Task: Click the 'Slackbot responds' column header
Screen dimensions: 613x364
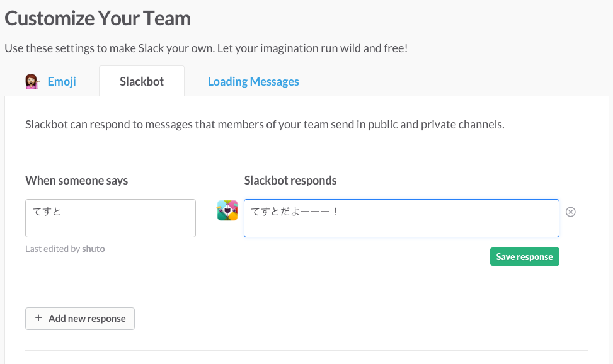Action: 290,180
